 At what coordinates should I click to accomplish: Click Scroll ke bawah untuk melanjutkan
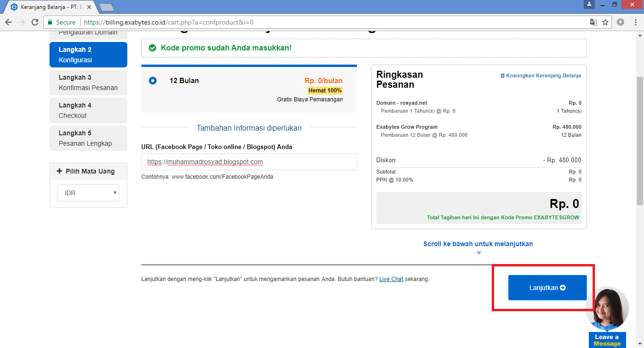coord(478,244)
